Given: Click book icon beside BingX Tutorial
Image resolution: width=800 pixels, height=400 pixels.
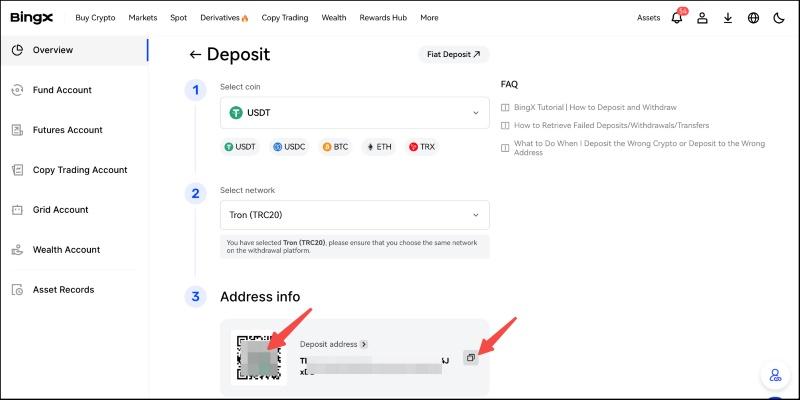Looking at the screenshot, I should pyautogui.click(x=505, y=108).
